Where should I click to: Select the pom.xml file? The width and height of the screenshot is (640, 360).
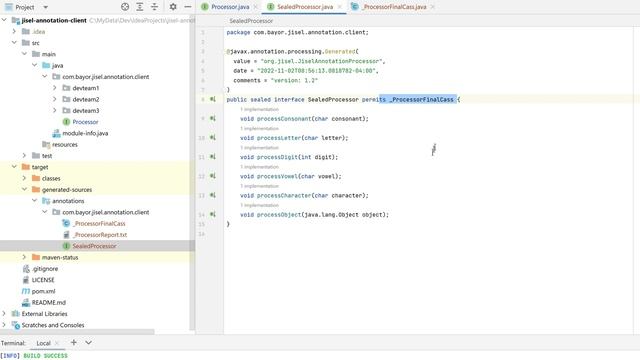pyautogui.click(x=43, y=291)
